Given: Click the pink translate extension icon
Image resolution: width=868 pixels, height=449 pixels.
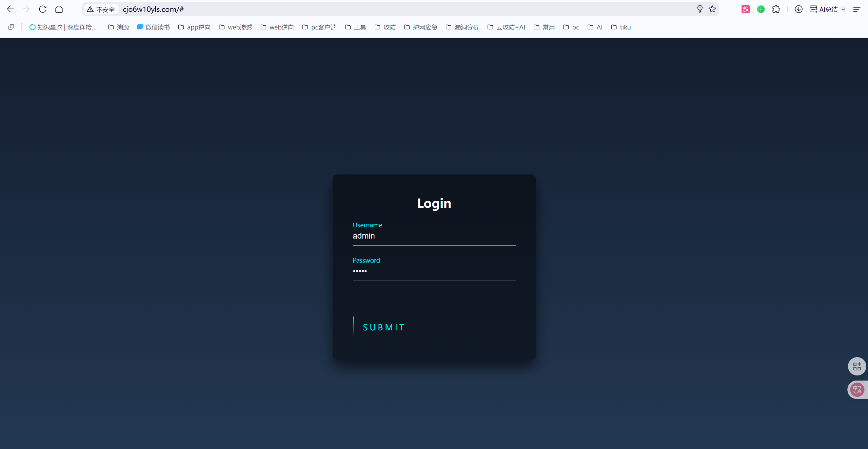Looking at the screenshot, I should (745, 9).
